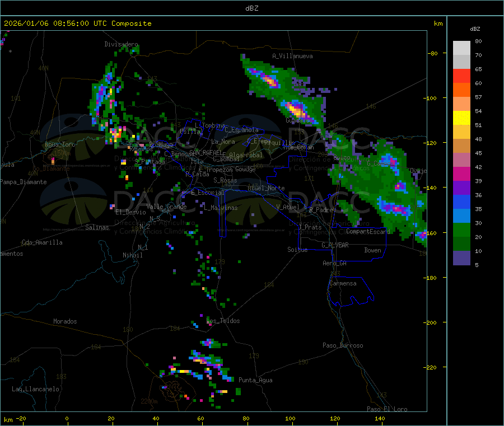The height and width of the screenshot is (426, 504).
Task: Click the slate 5-10 dBZ legend swatch
Action: point(461,258)
